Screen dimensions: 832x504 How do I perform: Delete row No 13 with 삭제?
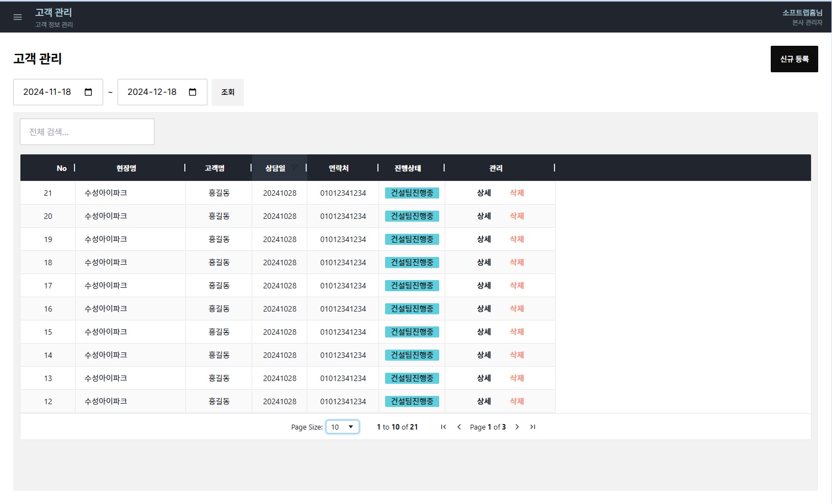coord(517,378)
